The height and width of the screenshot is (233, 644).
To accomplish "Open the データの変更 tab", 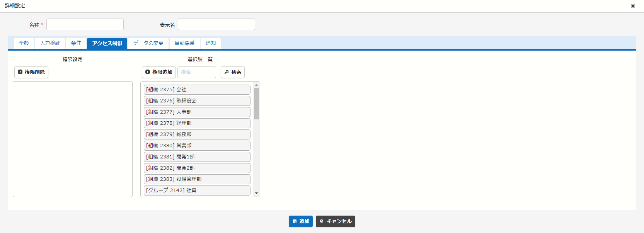I will (148, 43).
